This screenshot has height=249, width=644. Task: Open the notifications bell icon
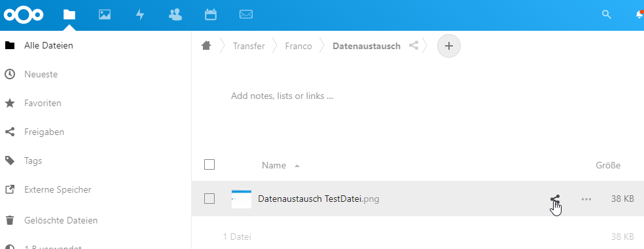639,15
